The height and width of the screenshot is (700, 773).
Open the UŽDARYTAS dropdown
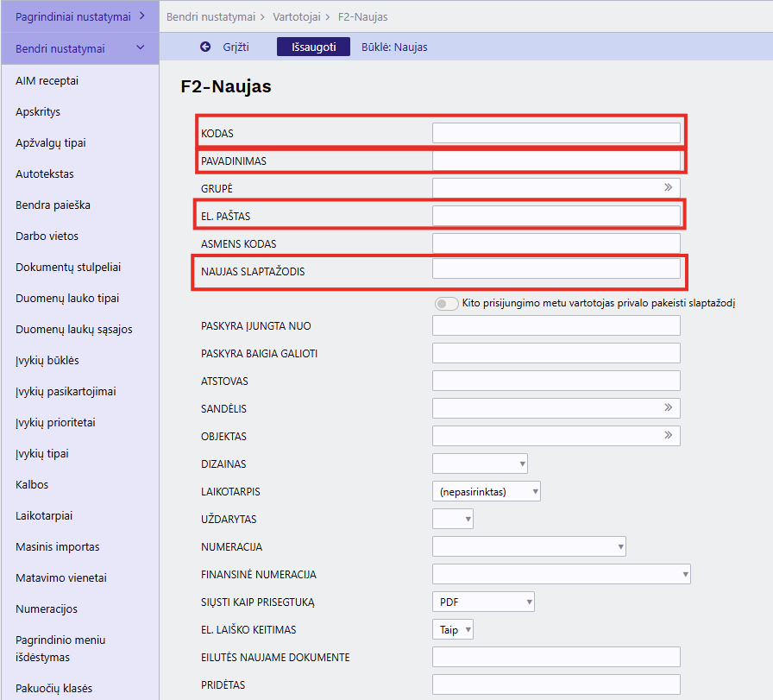pyautogui.click(x=453, y=519)
